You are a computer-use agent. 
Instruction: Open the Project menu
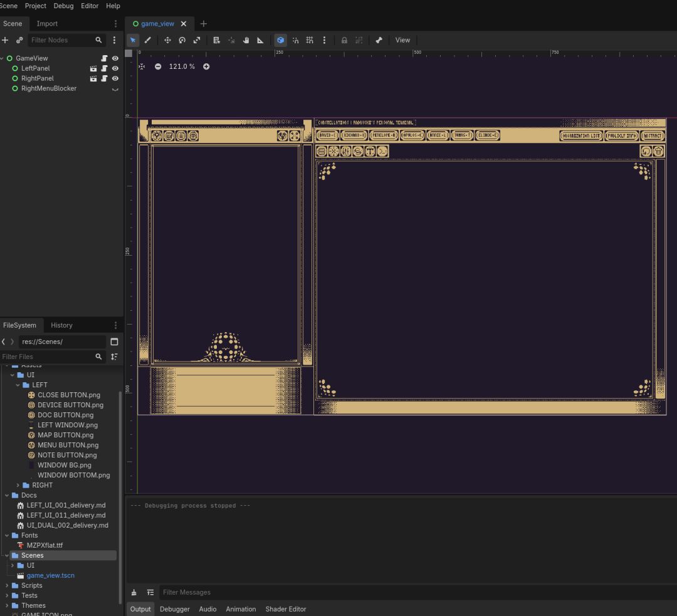click(x=35, y=6)
